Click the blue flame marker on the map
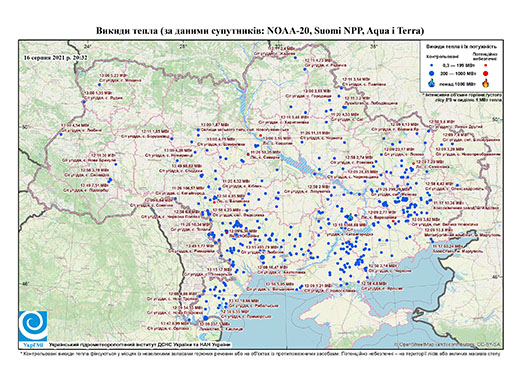Image resolution: width=520 pixels, height=368 pixels. [350, 217]
